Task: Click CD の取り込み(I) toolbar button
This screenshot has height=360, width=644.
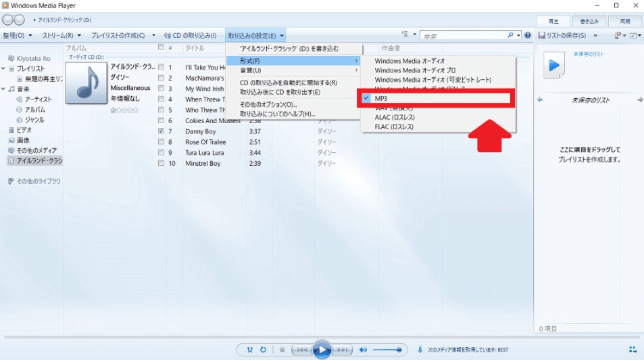Action: click(190, 35)
